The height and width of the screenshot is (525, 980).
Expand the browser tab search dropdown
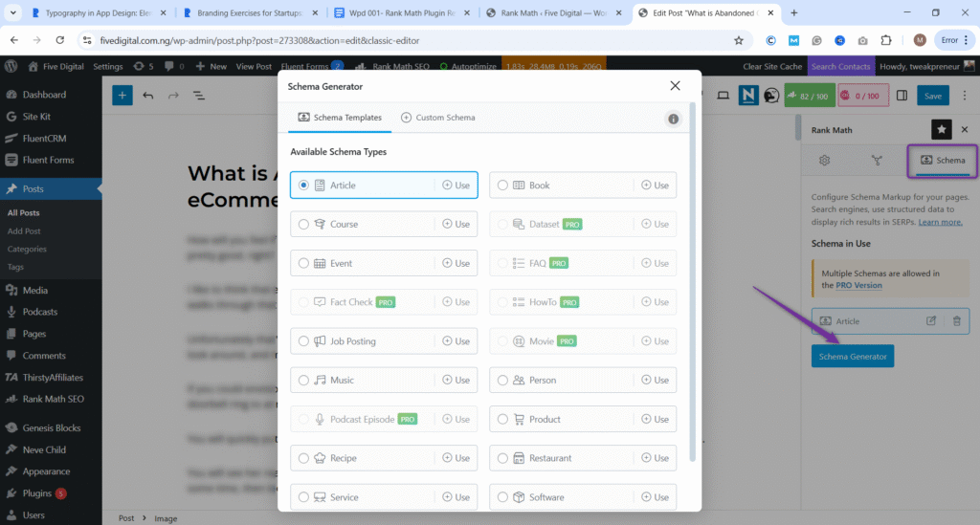[12, 12]
